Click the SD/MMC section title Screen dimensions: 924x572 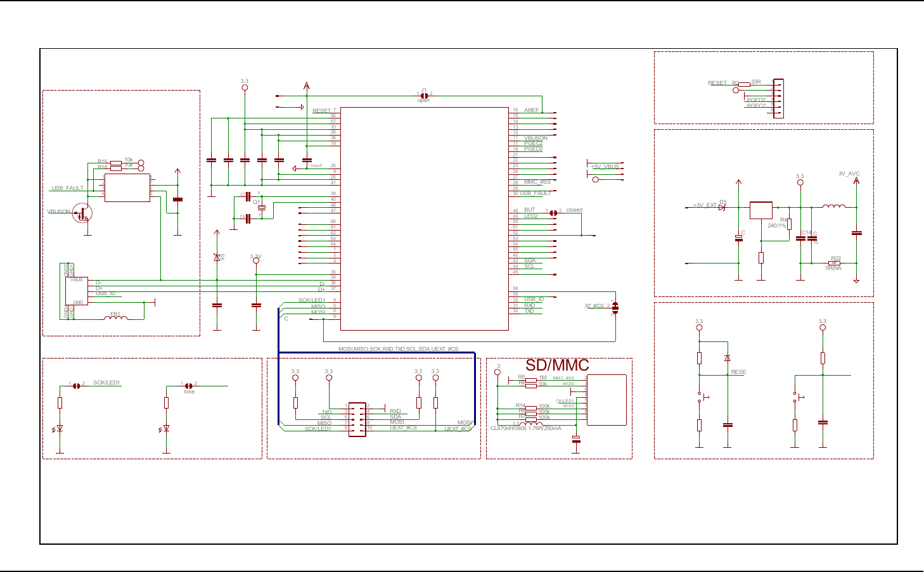point(558,365)
